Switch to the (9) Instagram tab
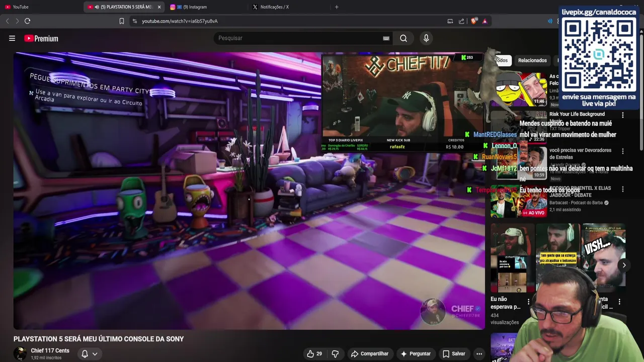 [206, 7]
